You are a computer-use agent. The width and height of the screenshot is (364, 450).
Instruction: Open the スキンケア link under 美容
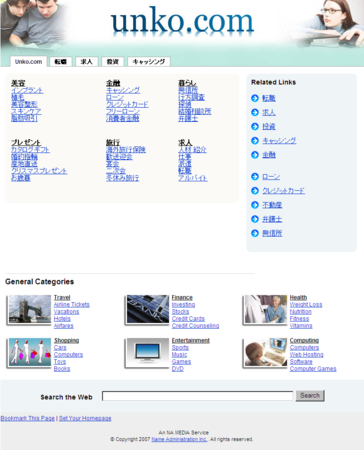[x=26, y=111]
